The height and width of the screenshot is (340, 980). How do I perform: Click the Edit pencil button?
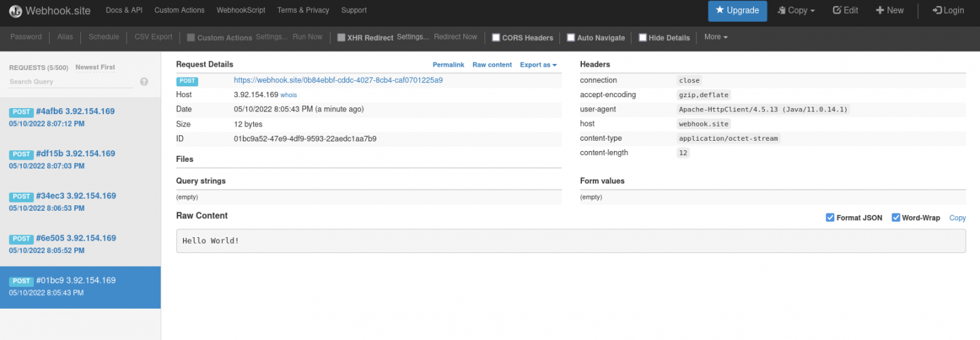[x=845, y=11]
